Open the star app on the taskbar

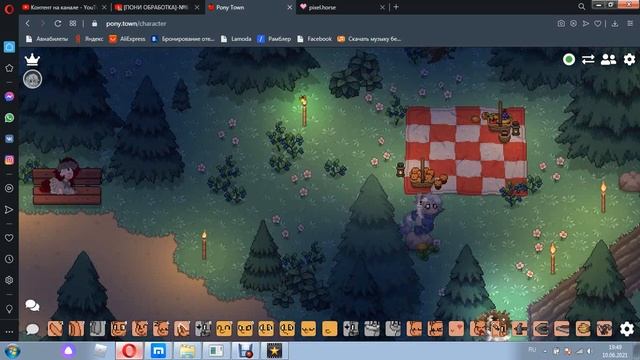click(x=274, y=351)
